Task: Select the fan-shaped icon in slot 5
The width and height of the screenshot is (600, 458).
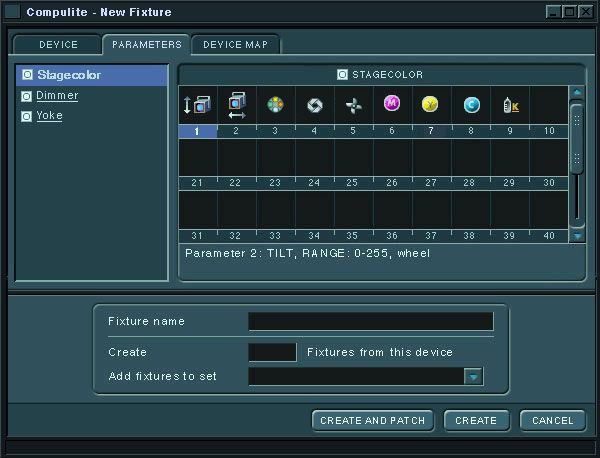Action: [x=353, y=105]
